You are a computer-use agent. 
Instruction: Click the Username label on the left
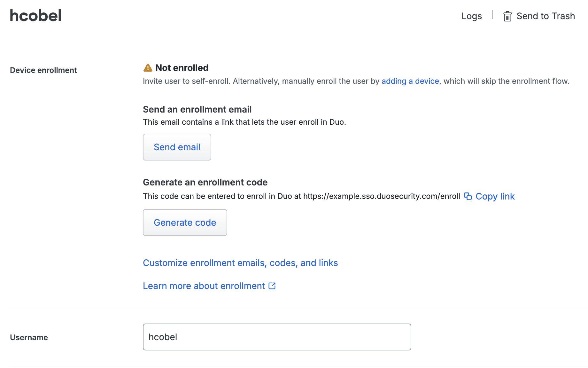coord(29,337)
